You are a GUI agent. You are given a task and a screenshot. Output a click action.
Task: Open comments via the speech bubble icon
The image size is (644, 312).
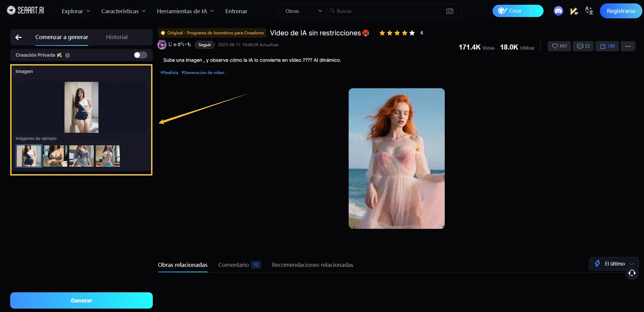pyautogui.click(x=583, y=46)
